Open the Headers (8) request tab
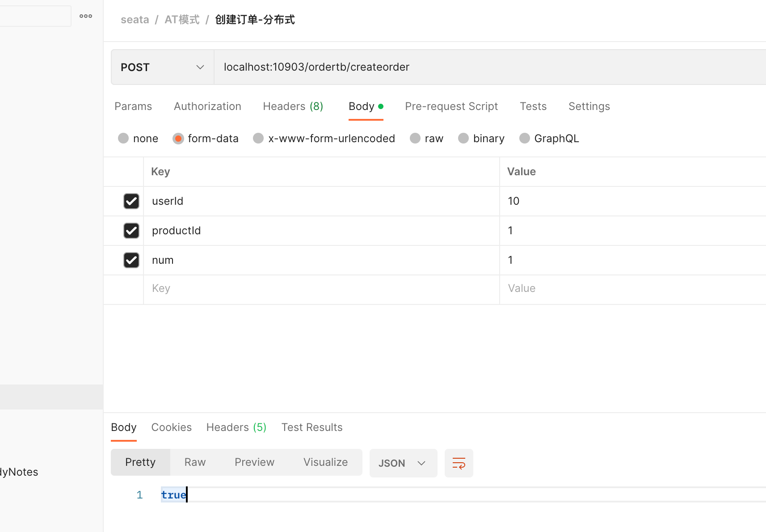Viewport: 766px width, 532px height. [293, 106]
